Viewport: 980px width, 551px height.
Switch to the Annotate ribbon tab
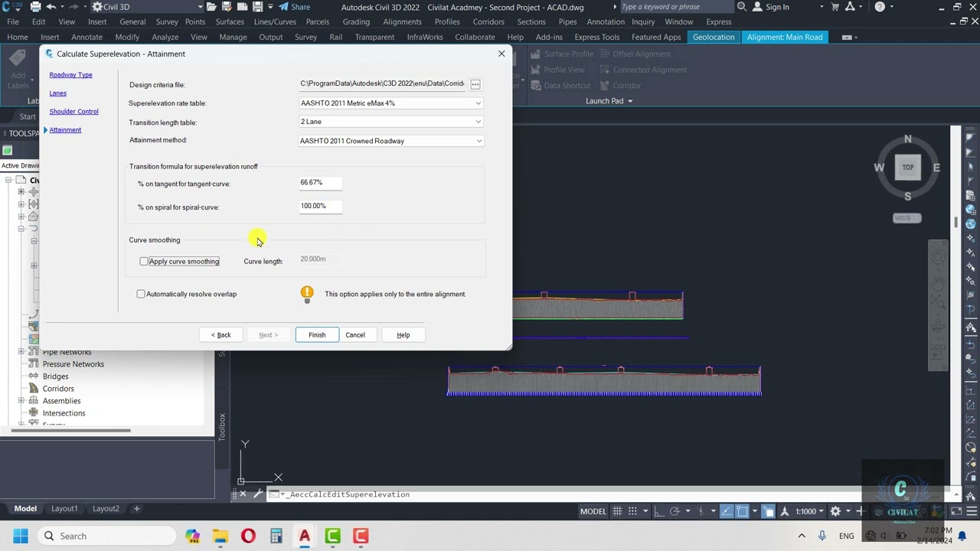click(87, 37)
